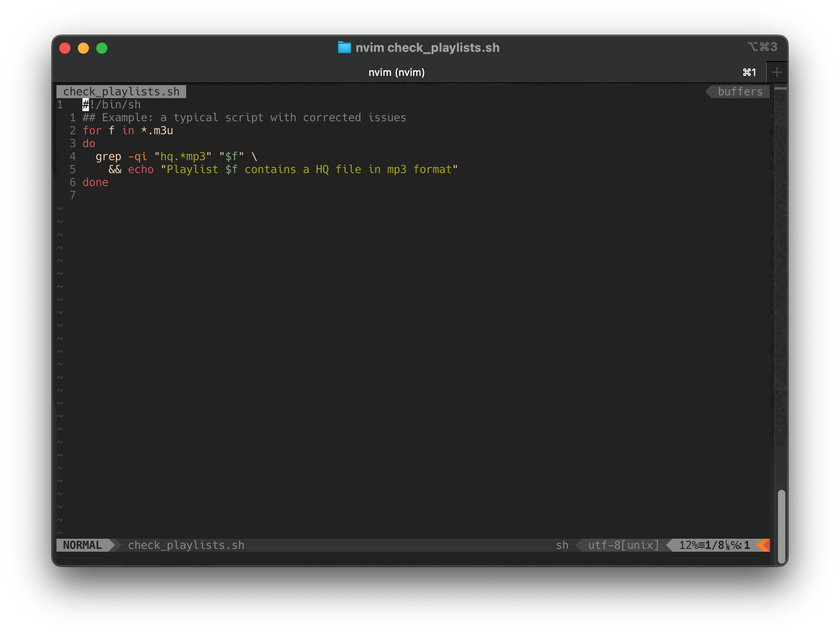Click the for keyword on line 2

coord(92,131)
